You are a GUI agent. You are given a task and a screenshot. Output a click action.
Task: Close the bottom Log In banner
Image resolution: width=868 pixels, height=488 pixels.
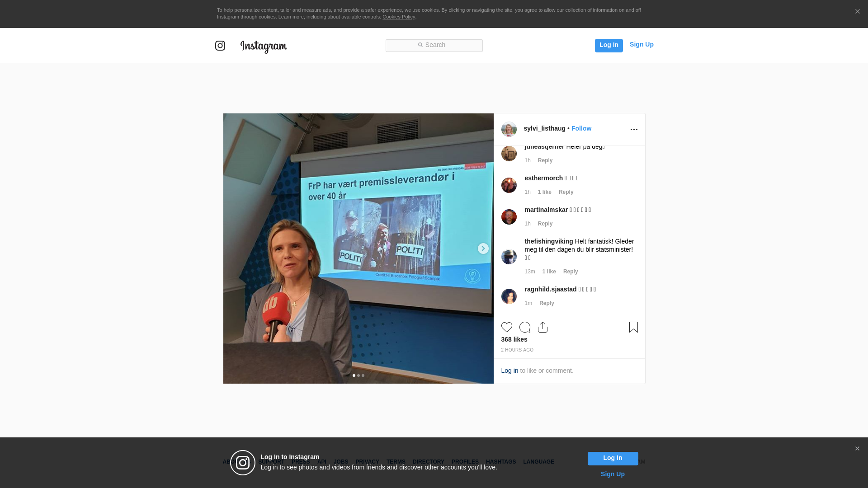point(857,449)
